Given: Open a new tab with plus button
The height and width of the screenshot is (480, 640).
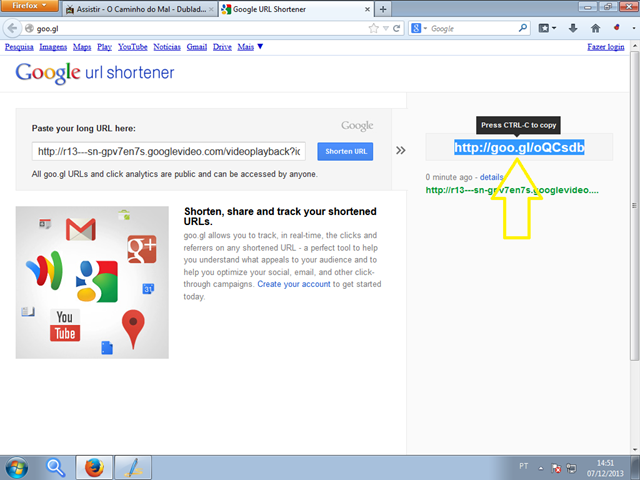Looking at the screenshot, I should pyautogui.click(x=383, y=9).
